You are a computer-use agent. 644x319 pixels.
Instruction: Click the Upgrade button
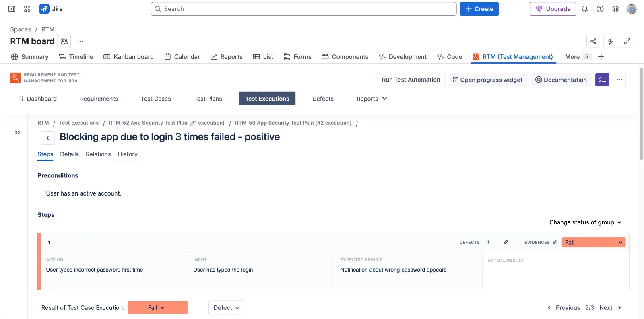pyautogui.click(x=553, y=9)
